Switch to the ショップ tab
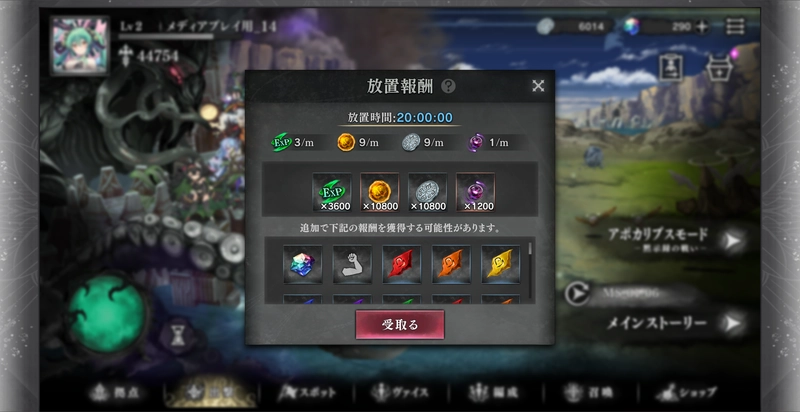Viewport: 800px width, 412px height. click(687, 393)
